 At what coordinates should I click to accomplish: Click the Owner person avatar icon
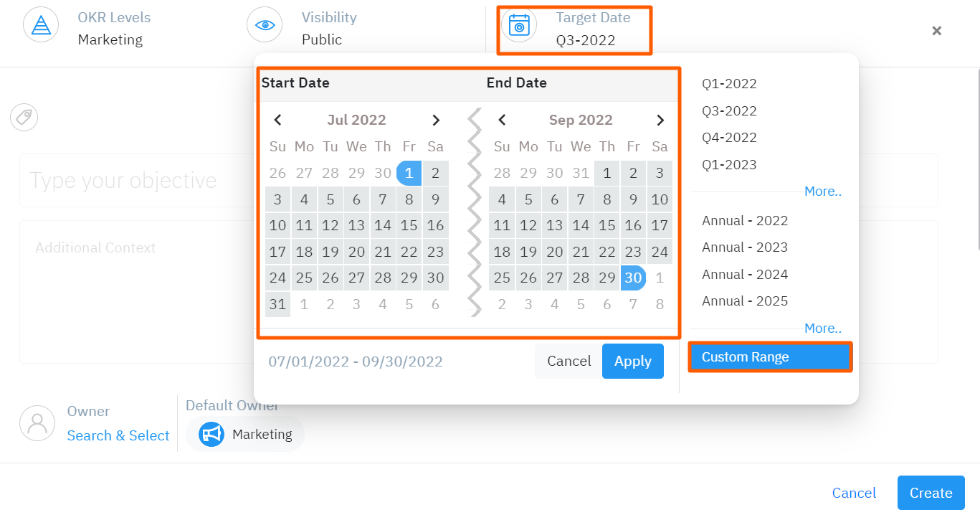coord(37,423)
